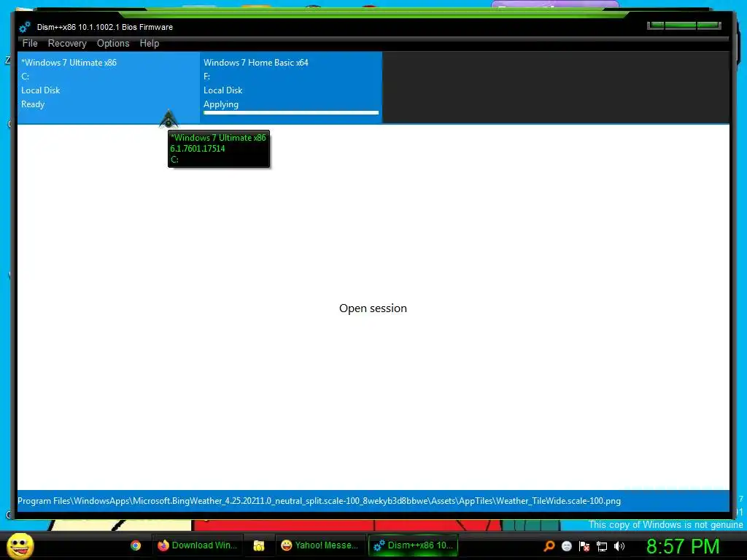Open the Recovery menu
This screenshot has height=560, width=747.
point(67,43)
